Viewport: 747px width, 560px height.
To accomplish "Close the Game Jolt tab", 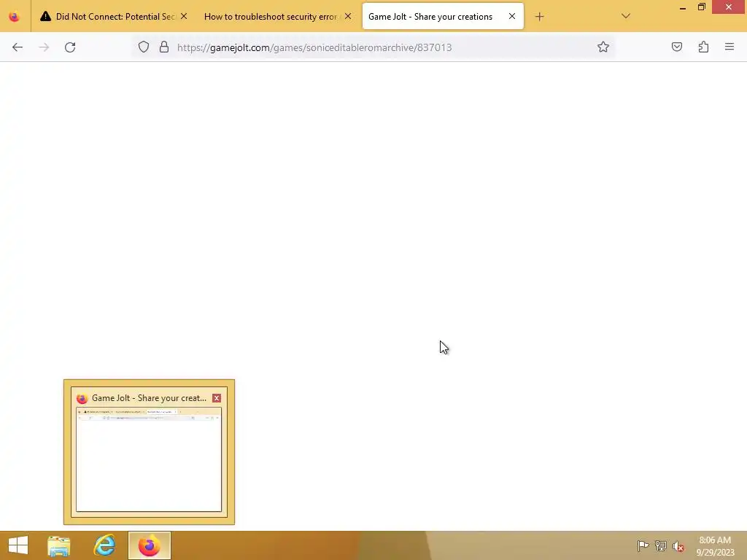I will coord(511,16).
